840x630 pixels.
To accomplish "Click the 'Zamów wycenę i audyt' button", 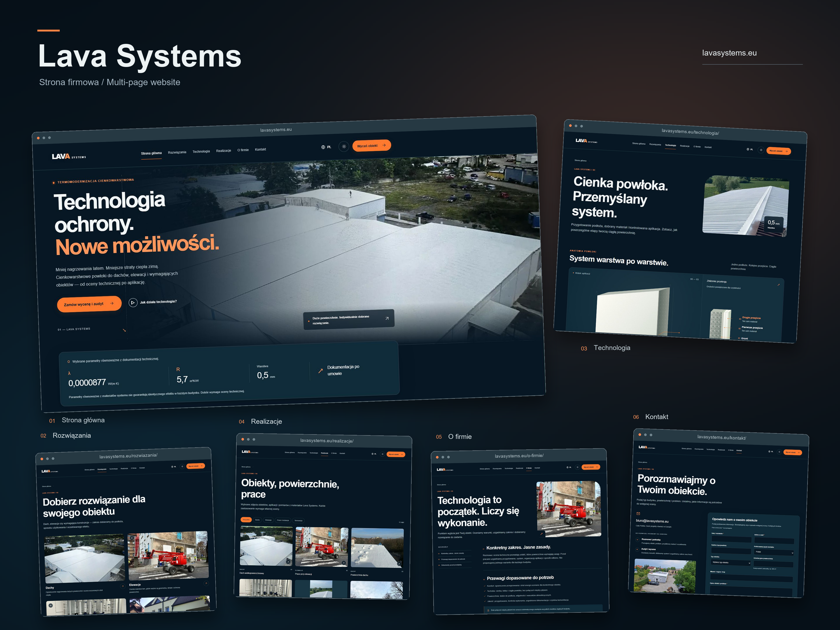I will [x=89, y=304].
